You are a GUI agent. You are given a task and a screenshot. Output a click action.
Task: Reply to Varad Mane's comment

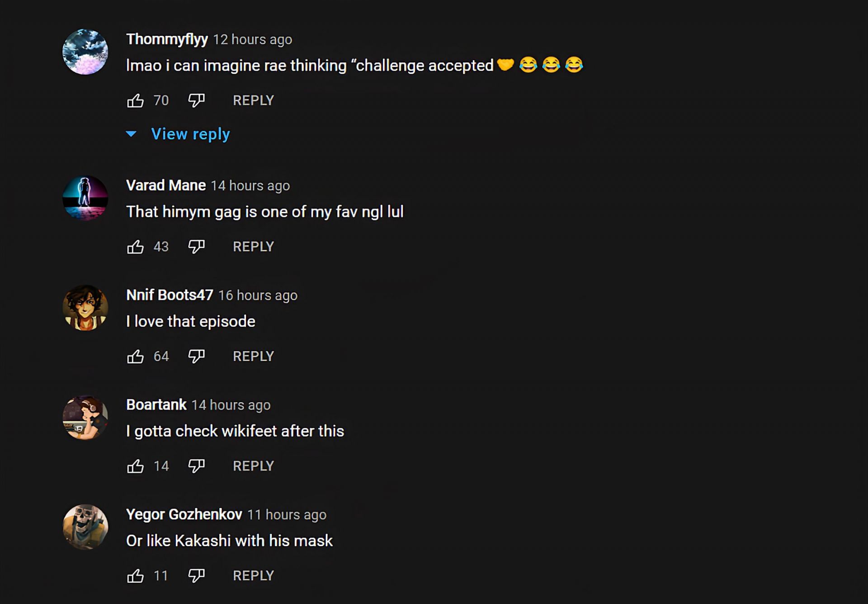(253, 247)
